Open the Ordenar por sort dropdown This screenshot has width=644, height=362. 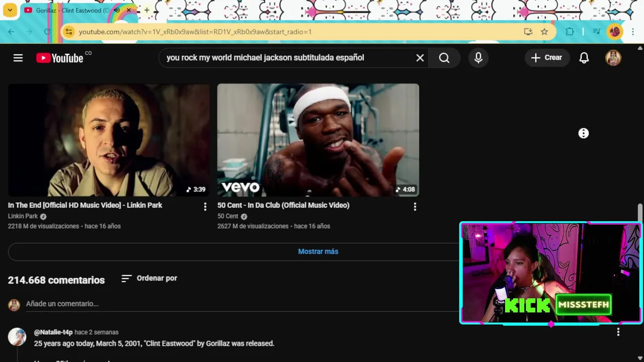[149, 278]
